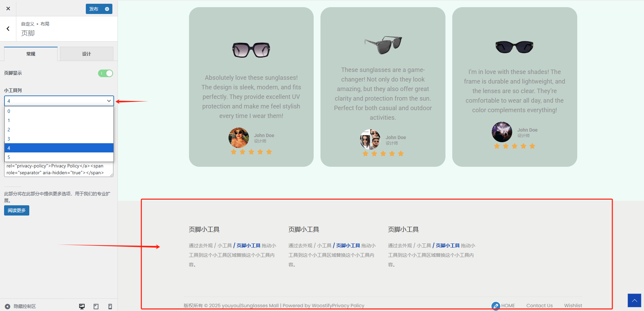This screenshot has width=644, height=311.
Task: Open the Contact Us footer link
Action: (539, 306)
